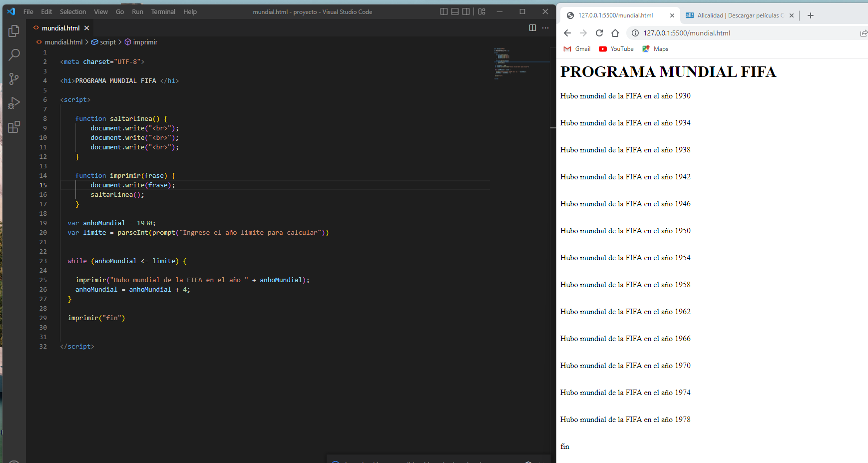Click line number 15 in the gutter
This screenshot has height=463, width=868.
43,185
